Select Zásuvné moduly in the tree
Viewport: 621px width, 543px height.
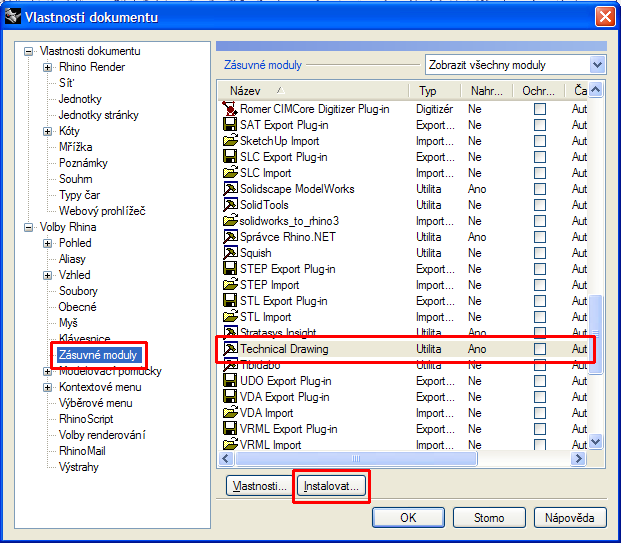pyautogui.click(x=98, y=355)
